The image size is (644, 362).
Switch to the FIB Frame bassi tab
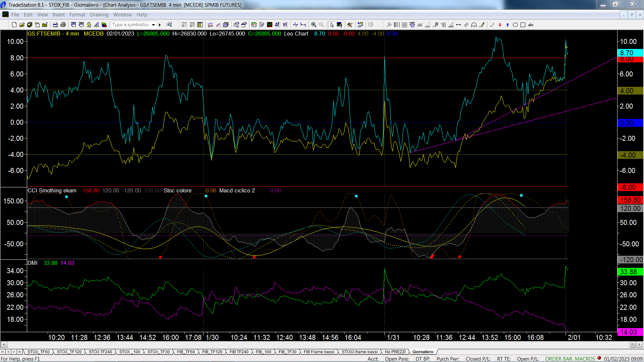319,352
